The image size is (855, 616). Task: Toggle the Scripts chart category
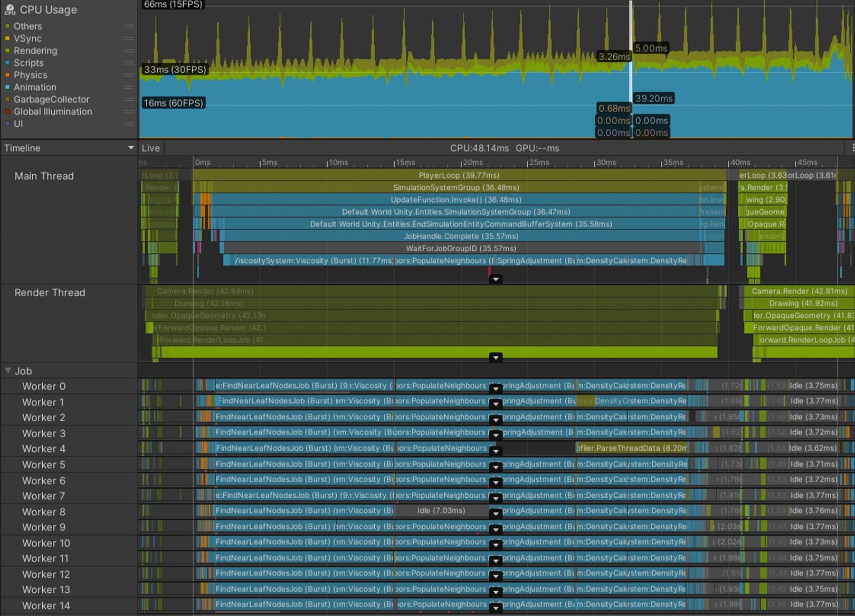point(28,62)
